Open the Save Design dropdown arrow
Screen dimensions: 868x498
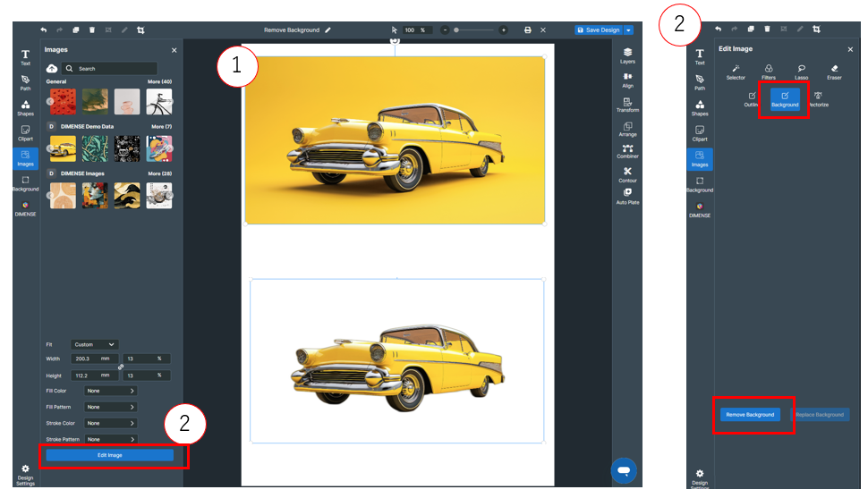tap(629, 30)
